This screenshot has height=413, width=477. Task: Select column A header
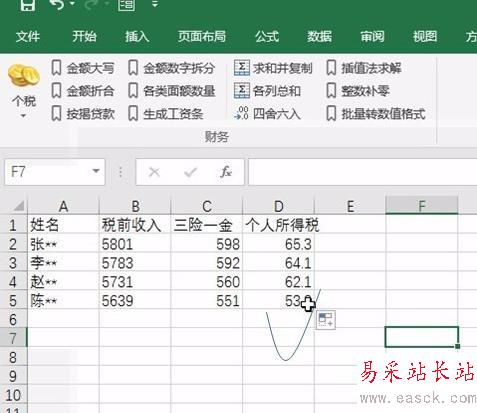(63, 206)
